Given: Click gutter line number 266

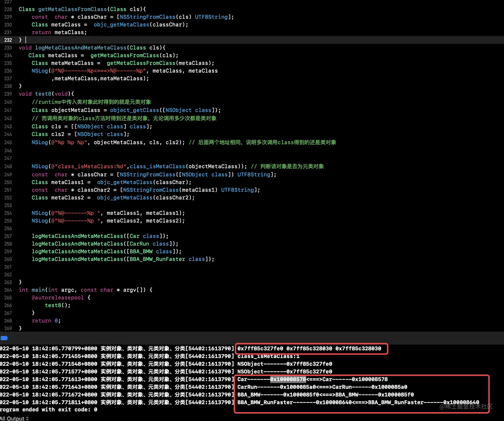Looking at the screenshot, I should tap(8, 305).
